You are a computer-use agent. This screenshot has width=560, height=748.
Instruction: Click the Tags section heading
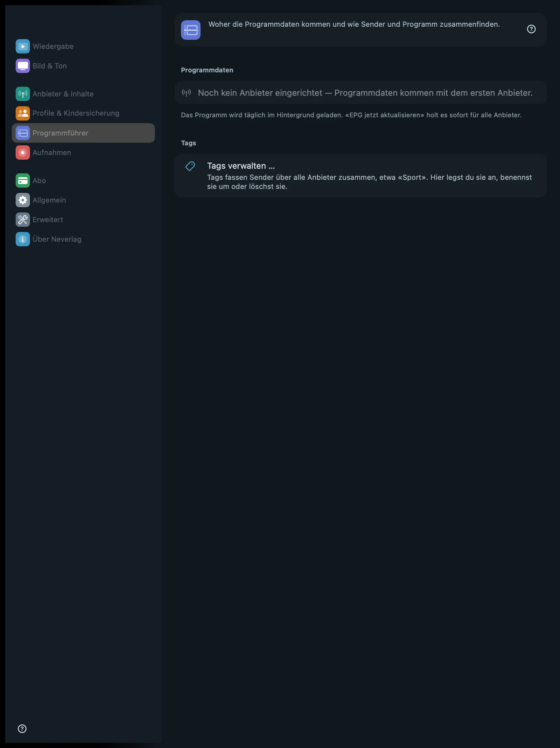189,143
